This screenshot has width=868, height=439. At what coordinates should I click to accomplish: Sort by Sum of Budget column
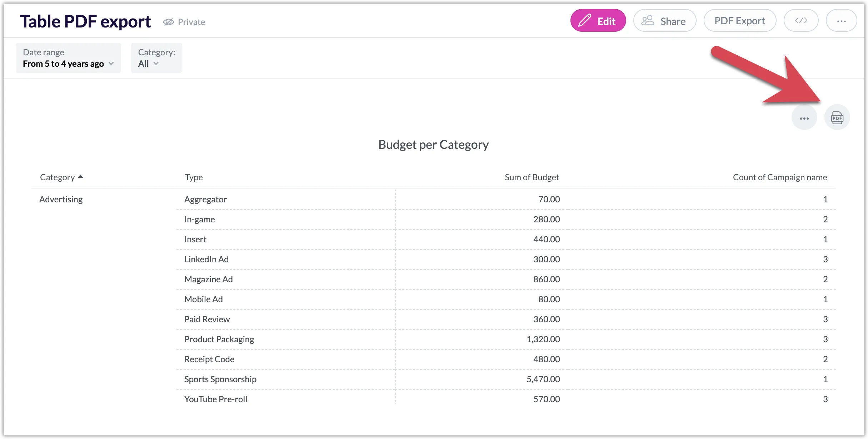pyautogui.click(x=532, y=177)
